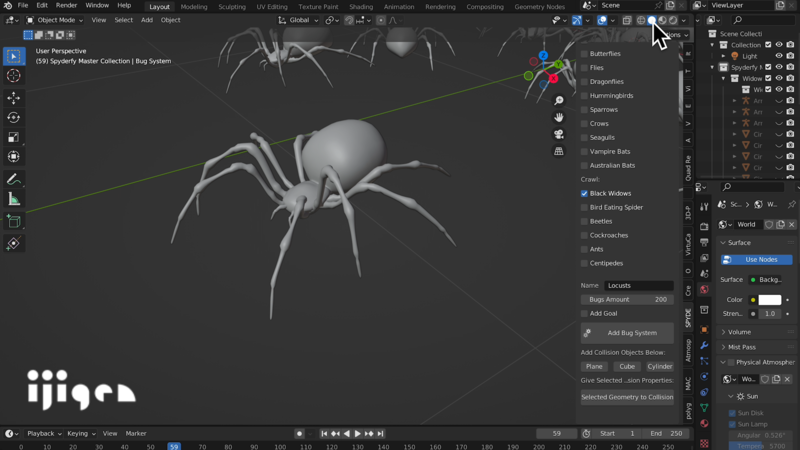Select the Scale tool
The image size is (800, 450).
tap(14, 137)
